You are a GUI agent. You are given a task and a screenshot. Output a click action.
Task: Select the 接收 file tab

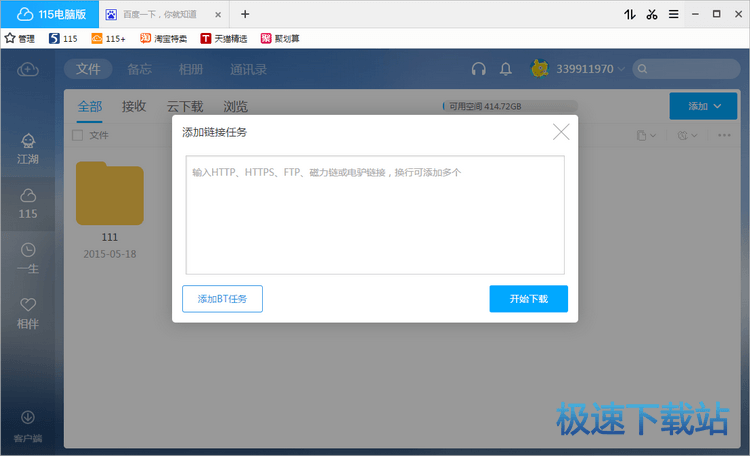[134, 106]
